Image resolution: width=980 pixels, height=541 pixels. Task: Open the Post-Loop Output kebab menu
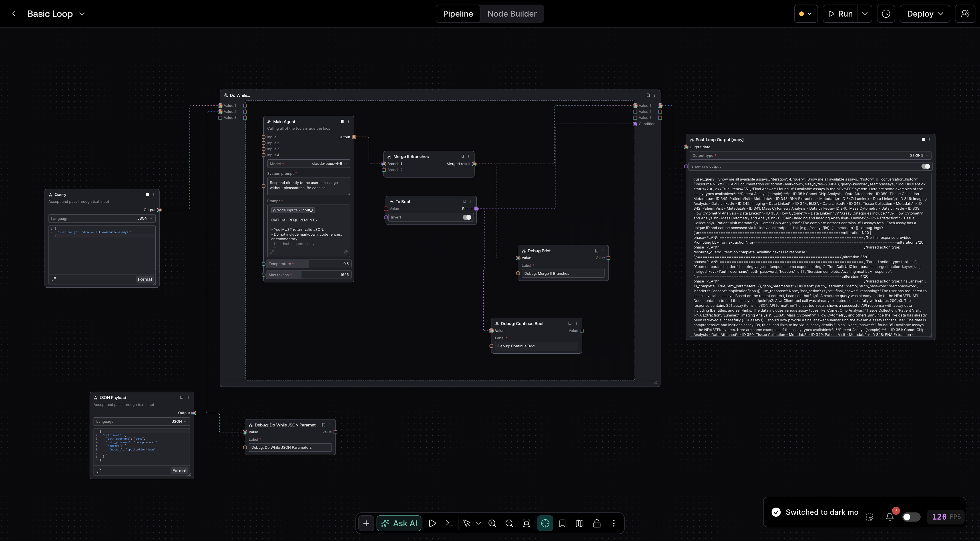coord(930,140)
